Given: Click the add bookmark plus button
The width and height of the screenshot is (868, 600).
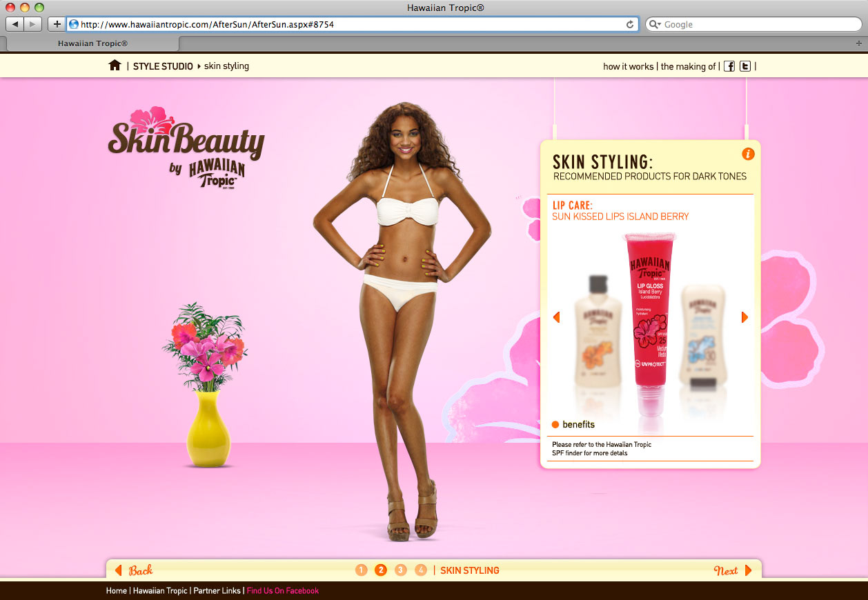Looking at the screenshot, I should pyautogui.click(x=57, y=24).
